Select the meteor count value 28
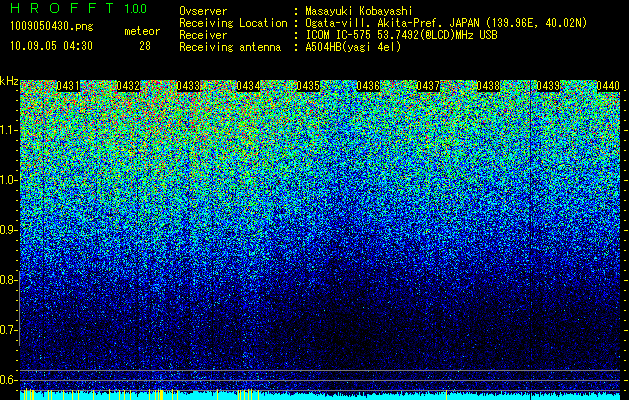Viewport: 629px width, 400px height. pos(145,46)
